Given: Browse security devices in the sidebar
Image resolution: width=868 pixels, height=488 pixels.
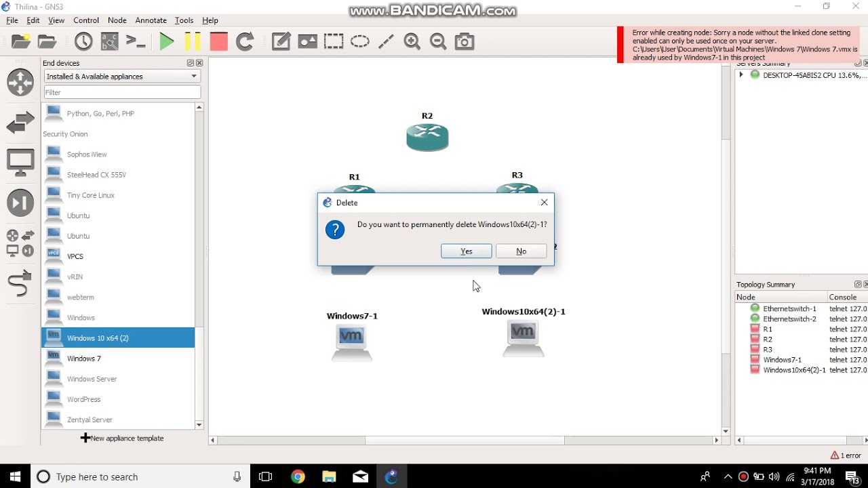Looking at the screenshot, I should pyautogui.click(x=20, y=203).
